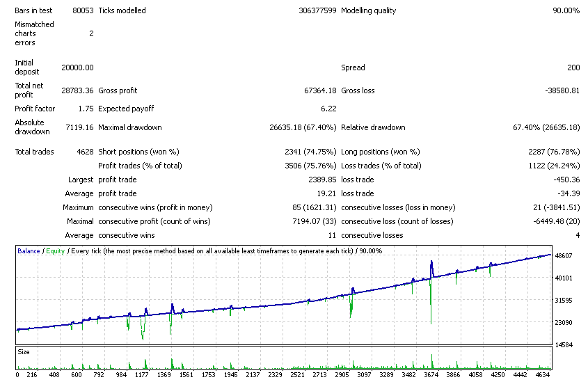Image resolution: width=588 pixels, height=382 pixels.
Task: Click the 1177 tick on the horizontal axis
Action: tap(143, 374)
